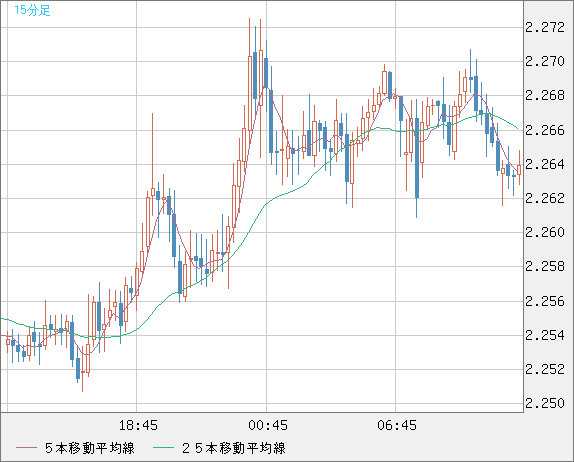Image resolution: width=574 pixels, height=462 pixels.
Task: Click the 5本移動平均線 legend label
Action: pos(90,448)
